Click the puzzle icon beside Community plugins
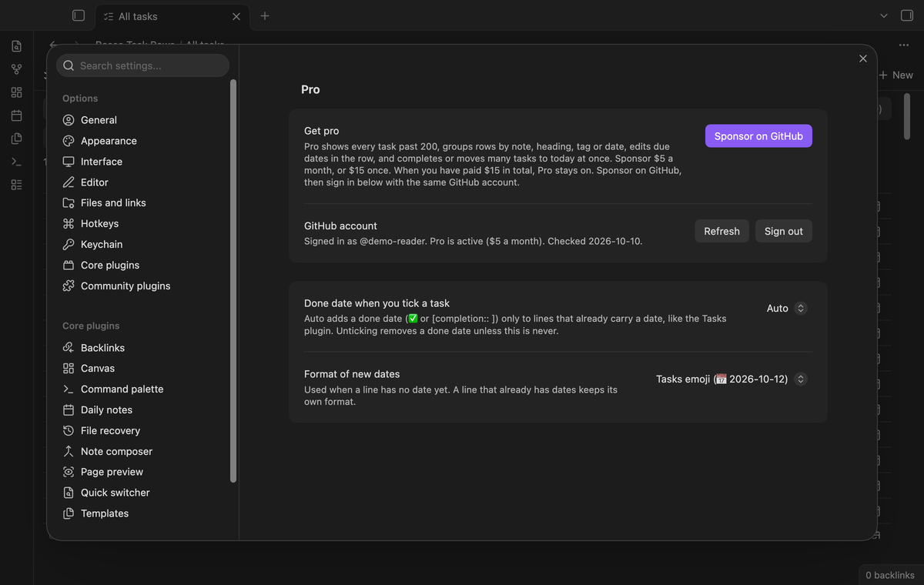924x585 pixels. [69, 286]
